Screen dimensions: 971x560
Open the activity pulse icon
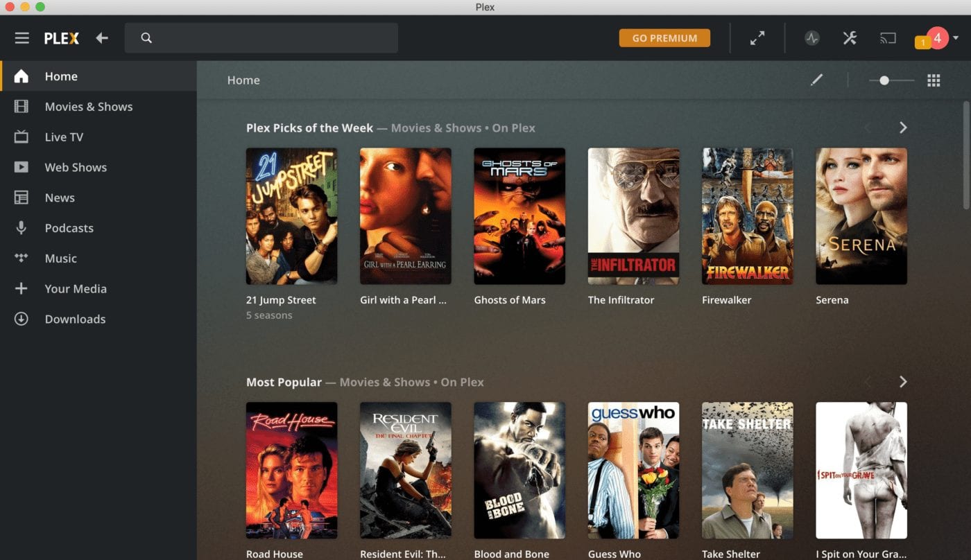click(811, 38)
